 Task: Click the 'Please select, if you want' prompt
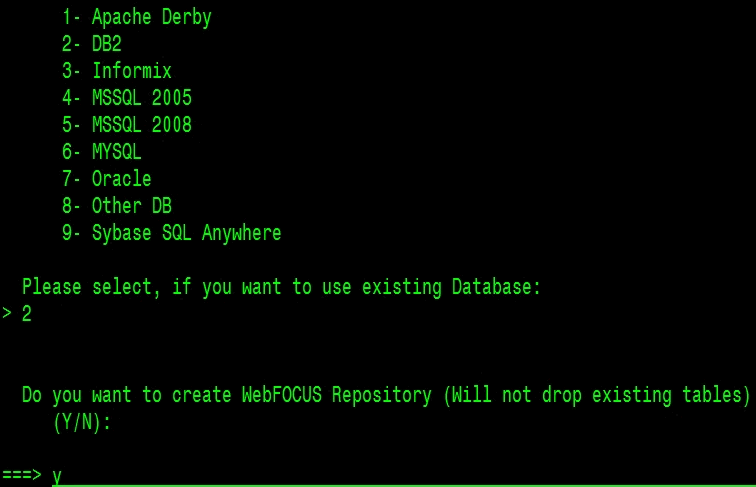tap(282, 287)
